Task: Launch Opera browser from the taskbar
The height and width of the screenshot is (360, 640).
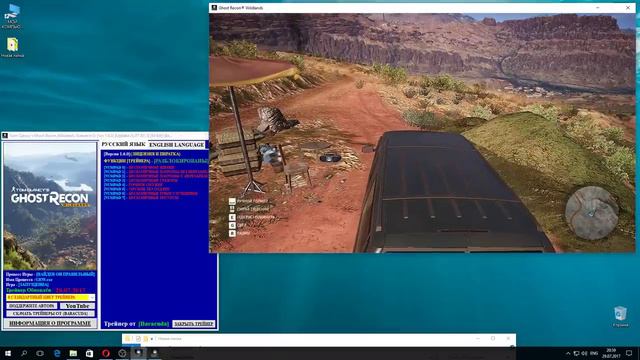Action: [106, 353]
